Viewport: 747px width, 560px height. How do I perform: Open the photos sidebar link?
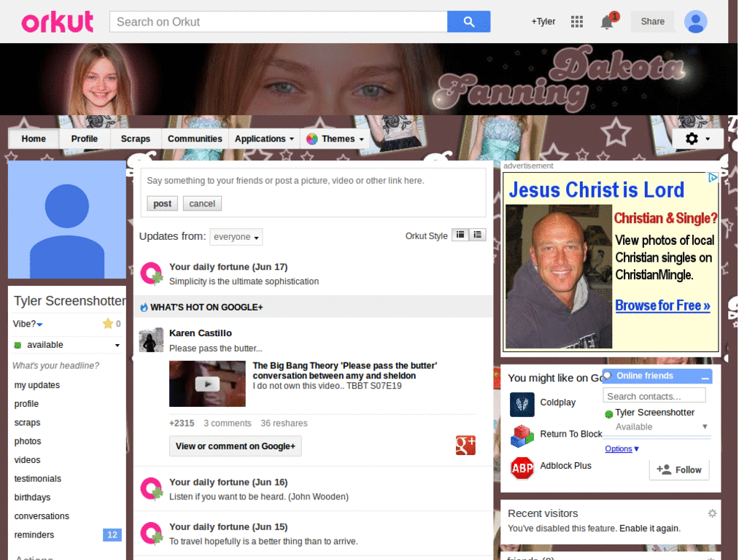[28, 441]
